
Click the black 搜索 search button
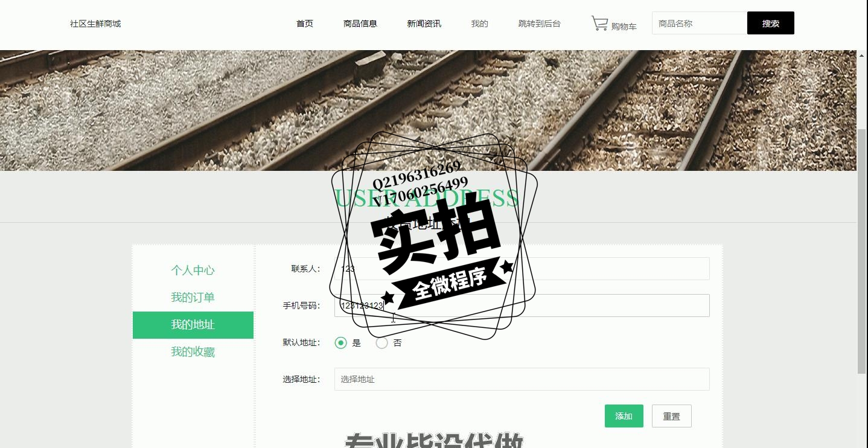[x=771, y=23]
